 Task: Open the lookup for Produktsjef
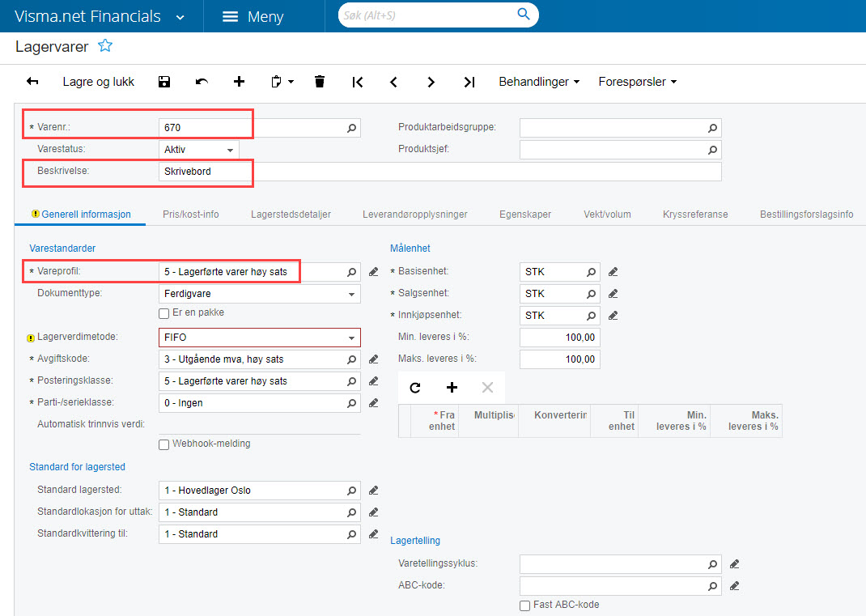pos(712,150)
